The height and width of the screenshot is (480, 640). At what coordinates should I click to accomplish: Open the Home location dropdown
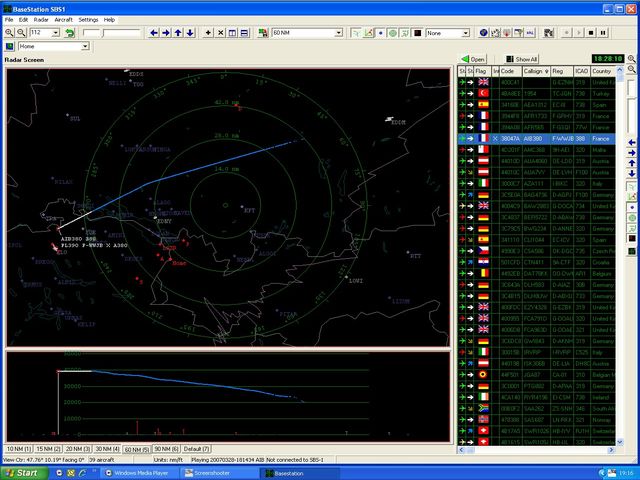click(85, 46)
